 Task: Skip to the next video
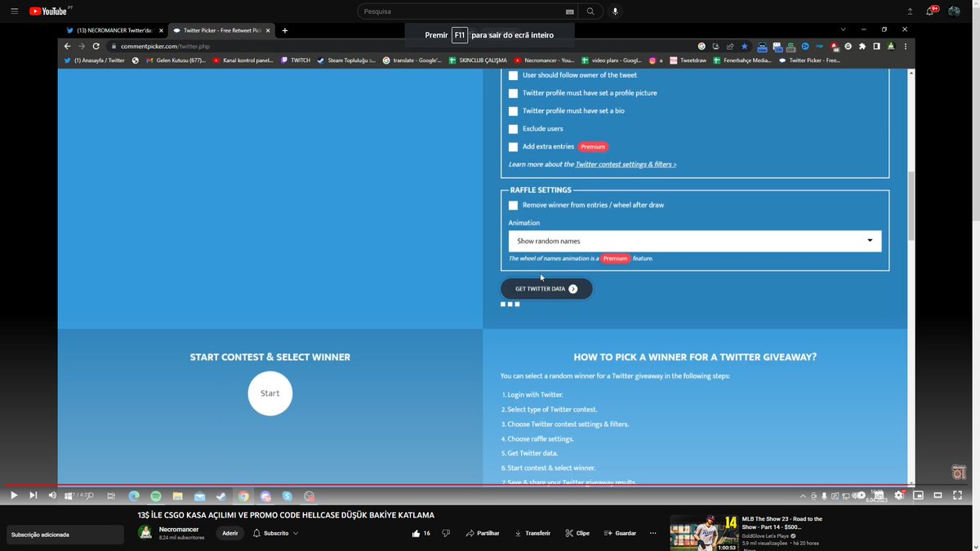coord(33,495)
